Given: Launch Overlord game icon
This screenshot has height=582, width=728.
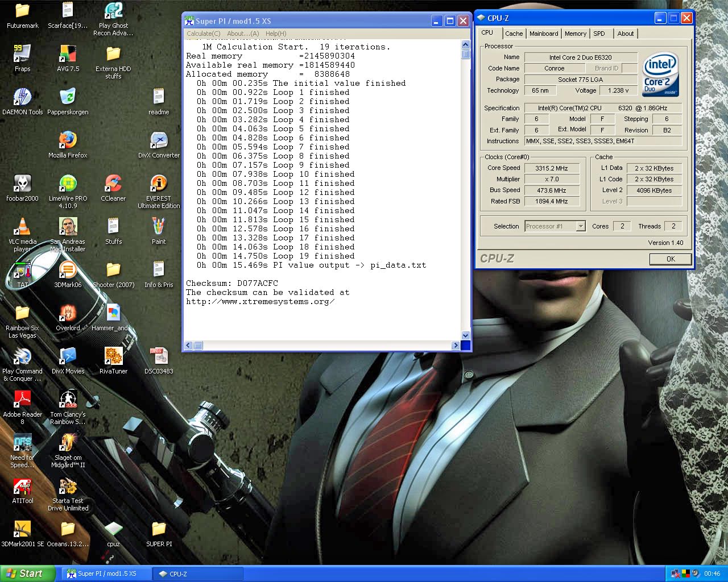Looking at the screenshot, I should 68,313.
